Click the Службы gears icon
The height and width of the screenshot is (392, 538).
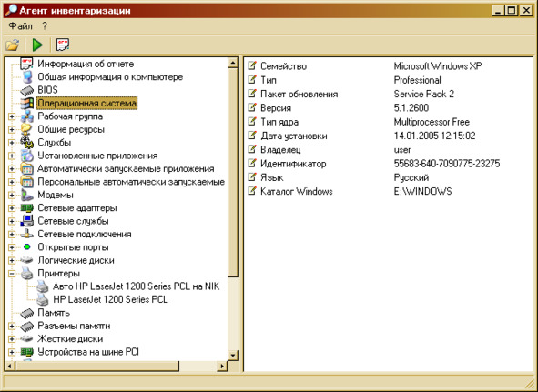pos(26,142)
